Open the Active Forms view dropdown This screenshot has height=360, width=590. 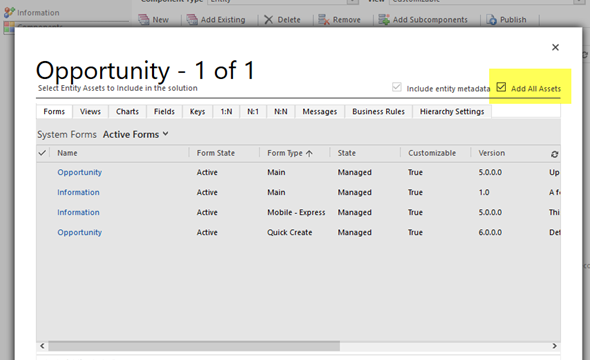[x=136, y=134]
